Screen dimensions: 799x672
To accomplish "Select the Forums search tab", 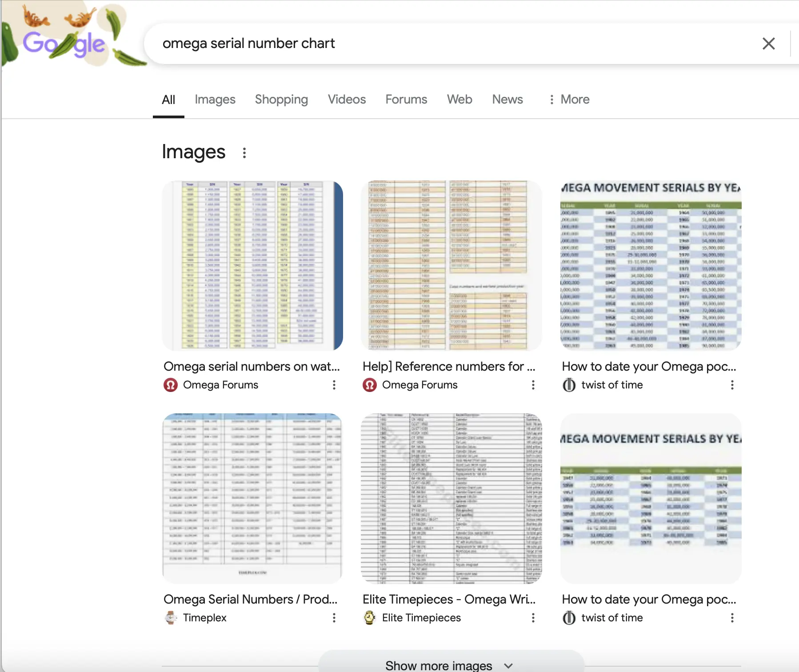I will tap(406, 100).
